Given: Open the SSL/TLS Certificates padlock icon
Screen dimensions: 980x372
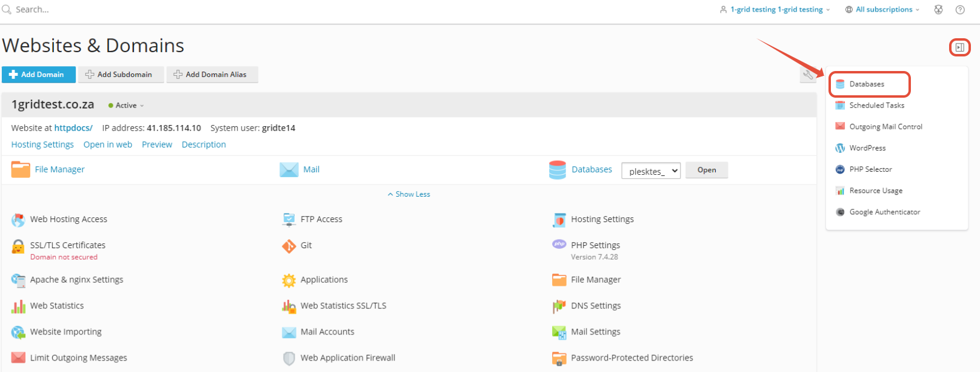Looking at the screenshot, I should 18,246.
